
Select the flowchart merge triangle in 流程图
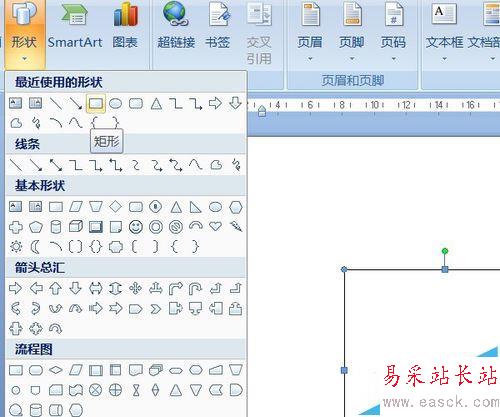[196, 390]
